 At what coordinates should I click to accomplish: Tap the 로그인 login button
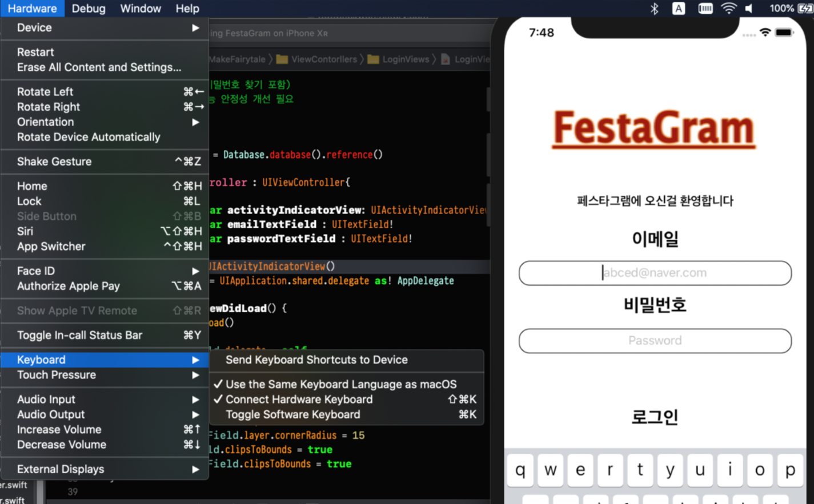[655, 417]
